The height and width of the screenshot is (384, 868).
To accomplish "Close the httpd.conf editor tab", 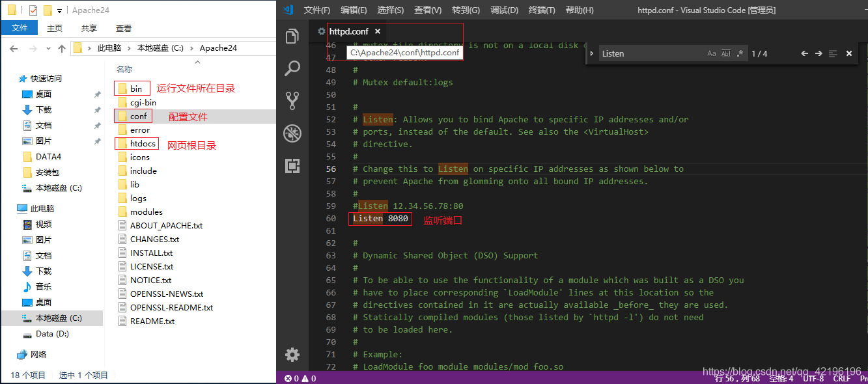I will pos(378,31).
